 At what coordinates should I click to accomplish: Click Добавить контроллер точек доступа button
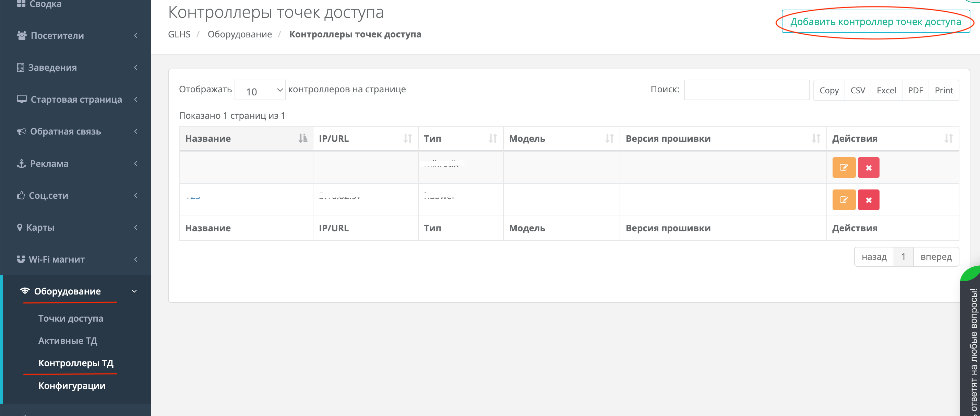[x=876, y=22]
